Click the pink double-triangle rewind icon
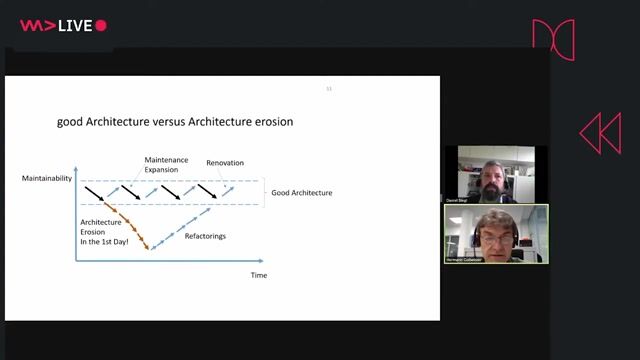The width and height of the screenshot is (640, 360). 600,133
